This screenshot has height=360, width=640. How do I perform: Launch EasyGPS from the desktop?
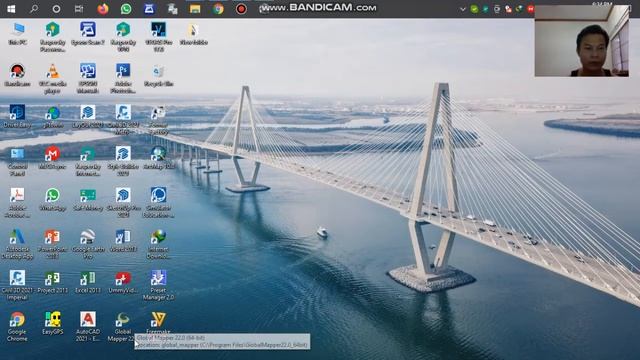[53, 323]
